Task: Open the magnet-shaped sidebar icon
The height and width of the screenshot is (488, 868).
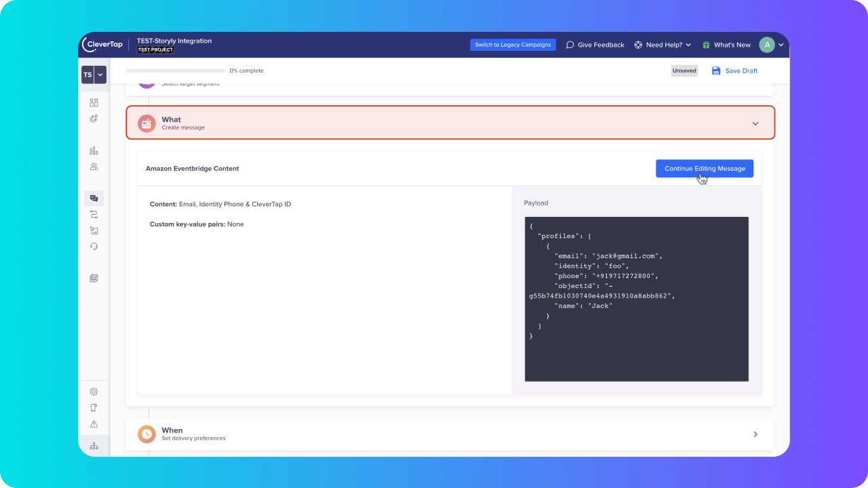Action: 94,119
